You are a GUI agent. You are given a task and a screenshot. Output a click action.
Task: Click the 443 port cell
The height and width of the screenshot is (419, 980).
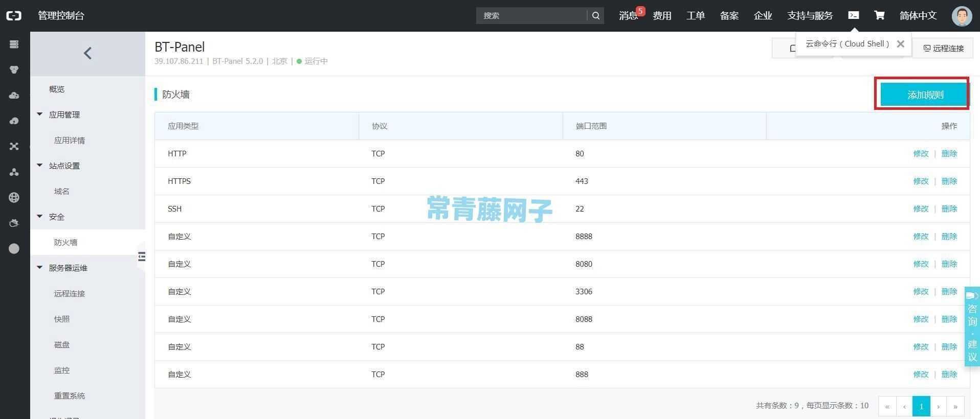click(582, 181)
